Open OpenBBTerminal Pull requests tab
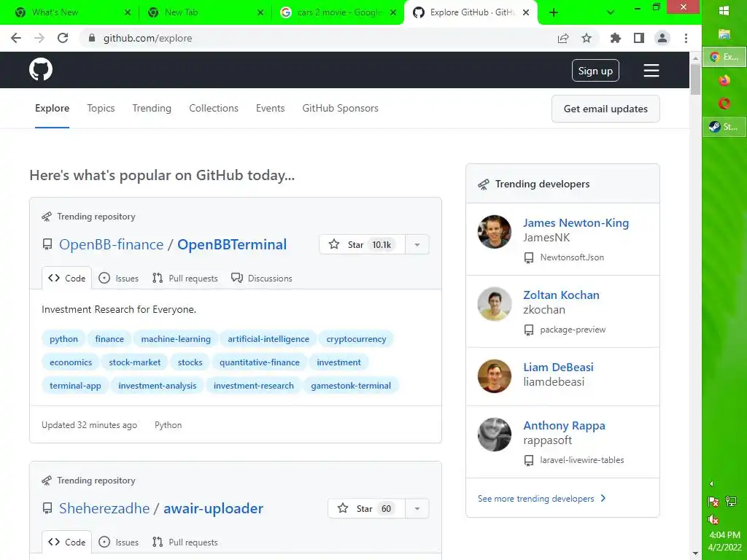 point(185,278)
